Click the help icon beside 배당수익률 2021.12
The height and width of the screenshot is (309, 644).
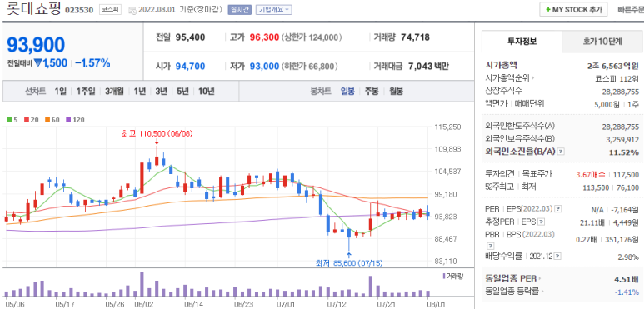pyautogui.click(x=557, y=257)
